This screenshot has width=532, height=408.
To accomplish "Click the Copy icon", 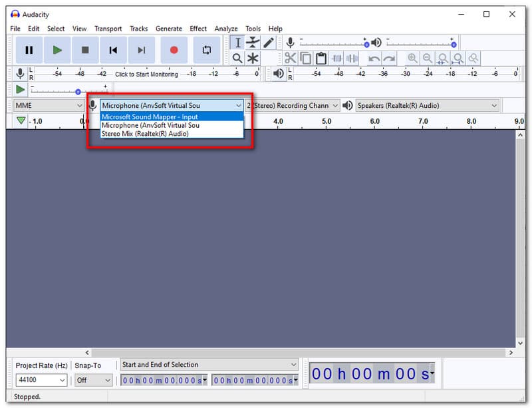I will [306, 59].
